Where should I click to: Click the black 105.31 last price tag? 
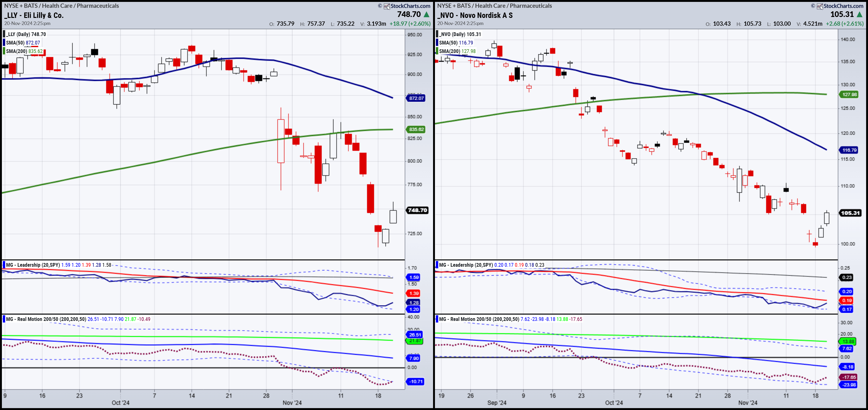coord(850,213)
